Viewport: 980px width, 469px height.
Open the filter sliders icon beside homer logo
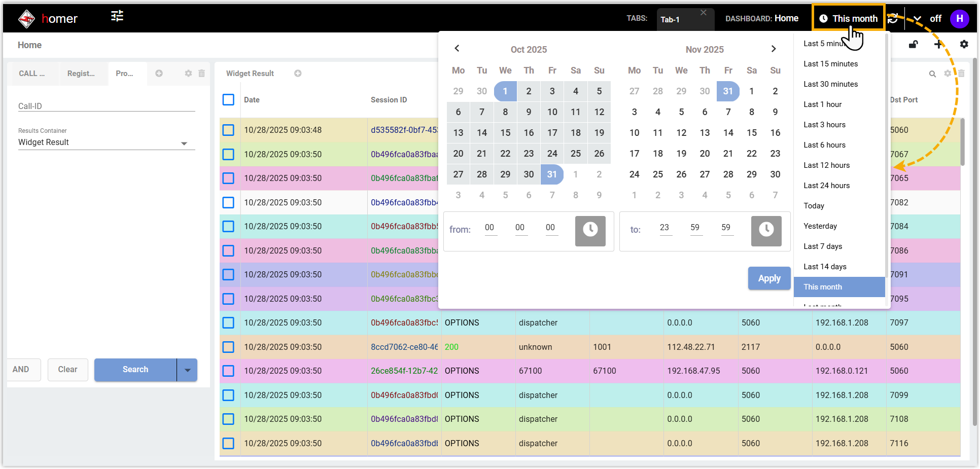pyautogui.click(x=117, y=16)
